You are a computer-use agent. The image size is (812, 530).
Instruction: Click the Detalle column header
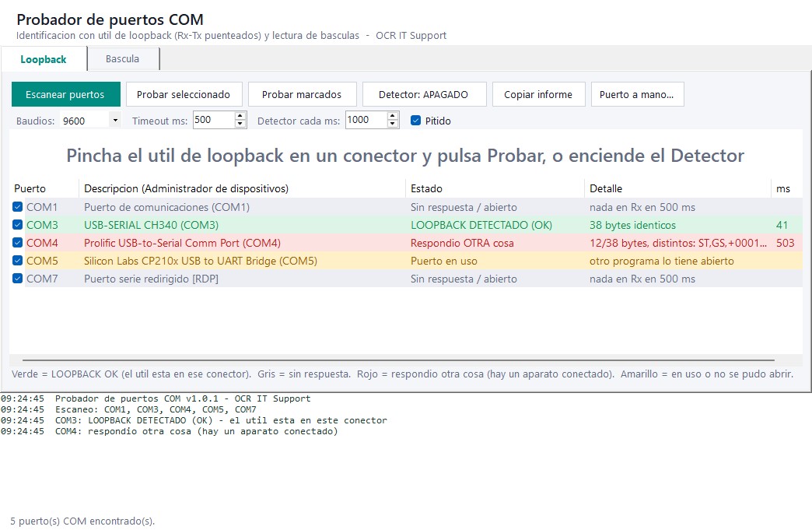(x=677, y=188)
